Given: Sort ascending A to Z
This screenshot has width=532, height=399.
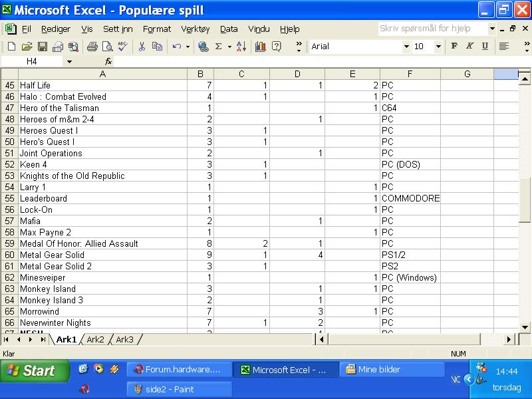Looking at the screenshot, I should (241, 47).
